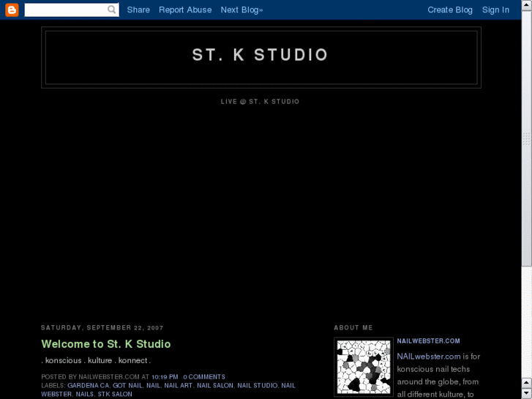The width and height of the screenshot is (532, 399).
Task: Click the vertical scrollbar thumb
Action: 527,138
